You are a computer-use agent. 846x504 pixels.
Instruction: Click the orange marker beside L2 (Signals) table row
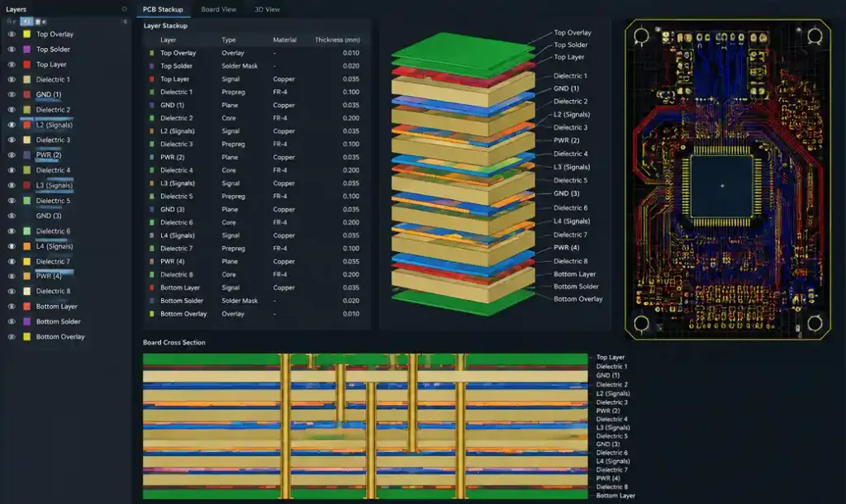point(152,131)
